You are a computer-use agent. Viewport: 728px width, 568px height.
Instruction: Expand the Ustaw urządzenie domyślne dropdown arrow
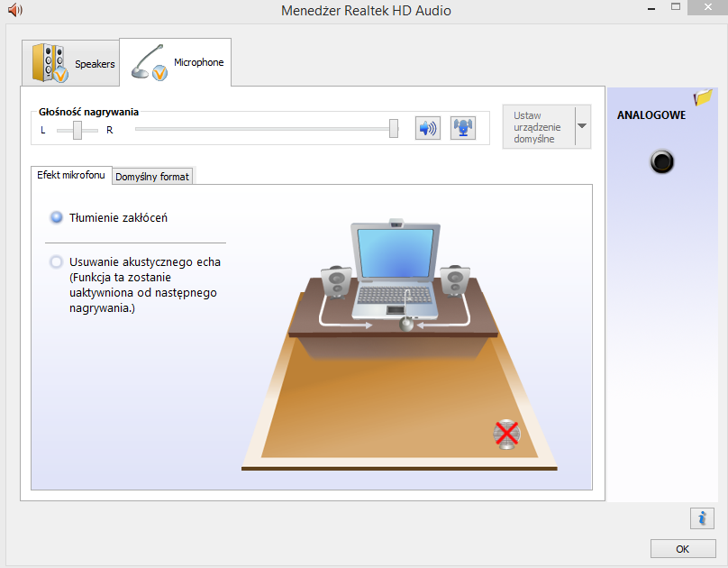582,126
